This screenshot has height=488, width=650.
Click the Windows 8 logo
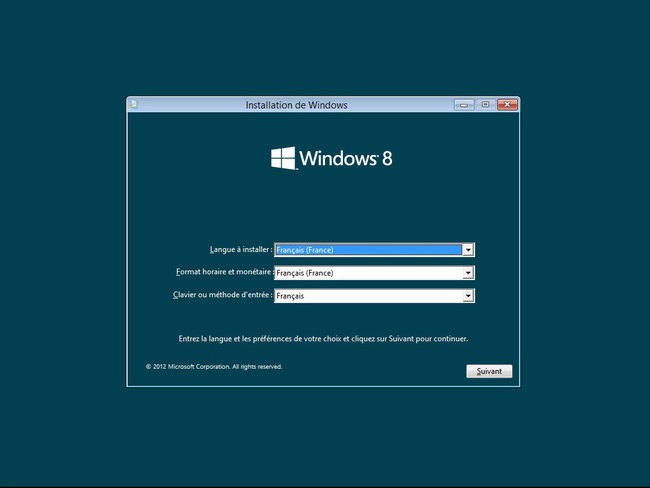331,158
